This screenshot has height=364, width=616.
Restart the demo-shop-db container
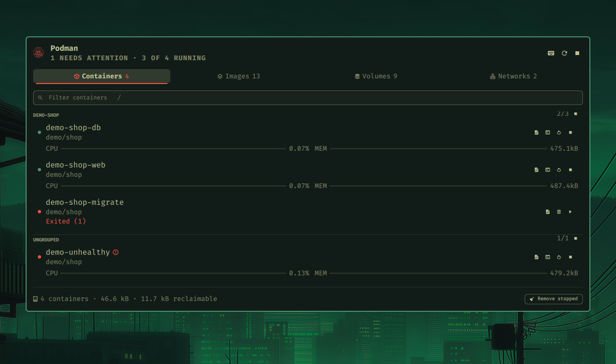coord(559,133)
